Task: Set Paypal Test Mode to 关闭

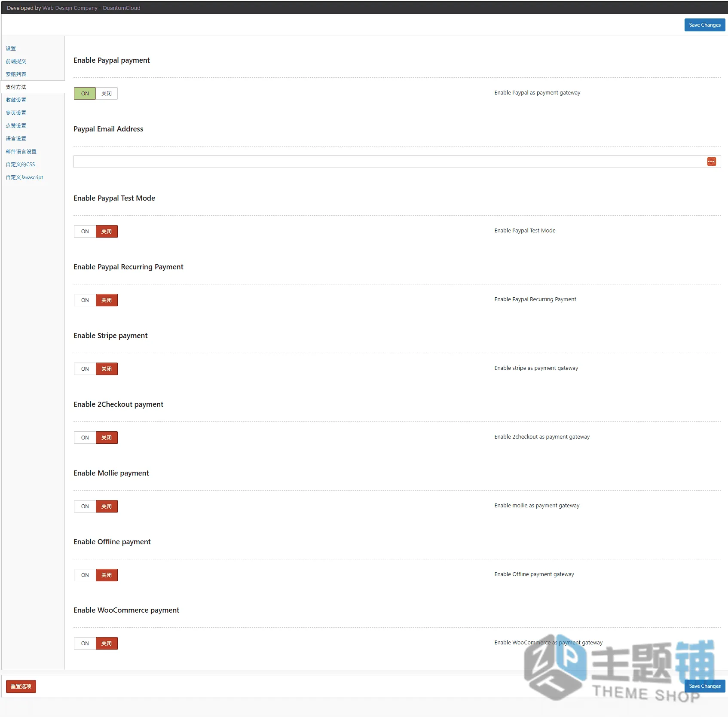Action: [107, 232]
